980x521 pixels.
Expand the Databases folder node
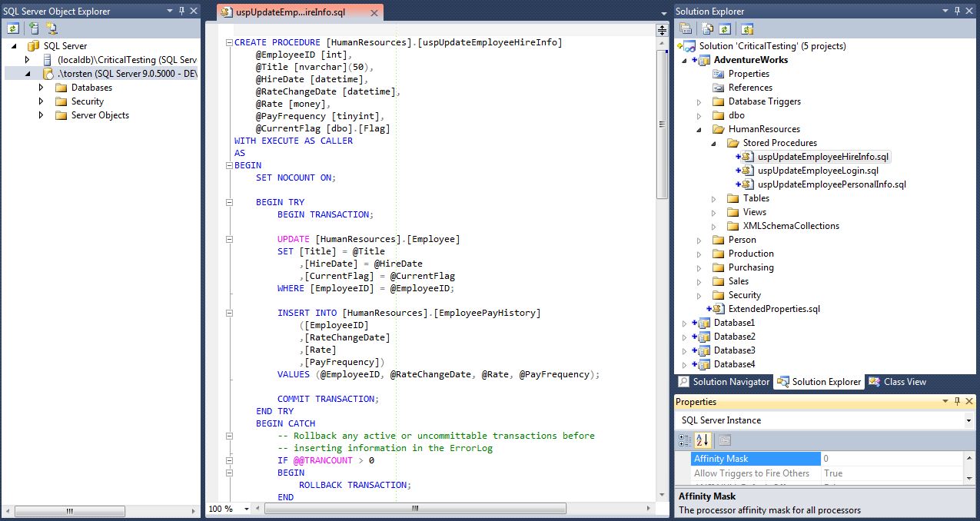[42, 88]
